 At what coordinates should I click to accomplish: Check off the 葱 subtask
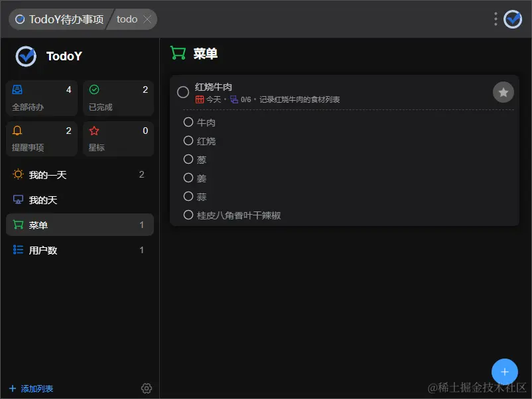click(188, 159)
